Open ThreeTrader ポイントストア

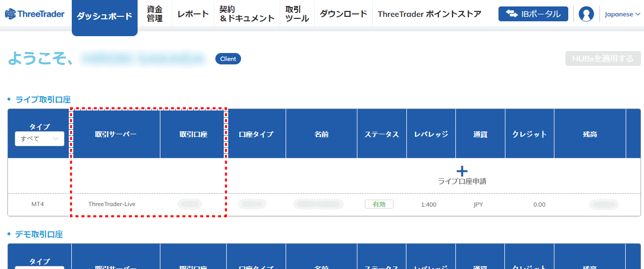tap(429, 14)
